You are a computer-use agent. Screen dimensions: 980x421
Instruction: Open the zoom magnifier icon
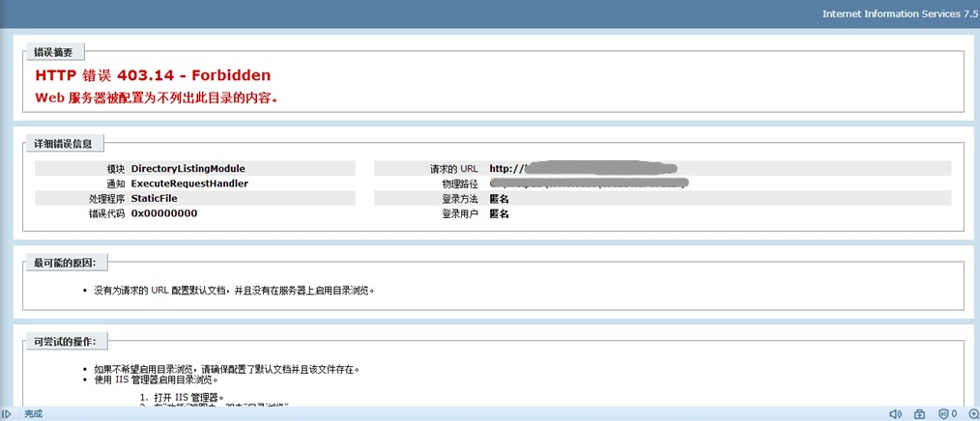970,414
